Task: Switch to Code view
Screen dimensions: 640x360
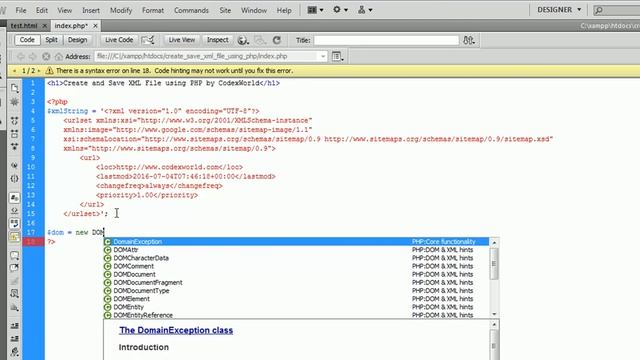Action: [x=27, y=40]
